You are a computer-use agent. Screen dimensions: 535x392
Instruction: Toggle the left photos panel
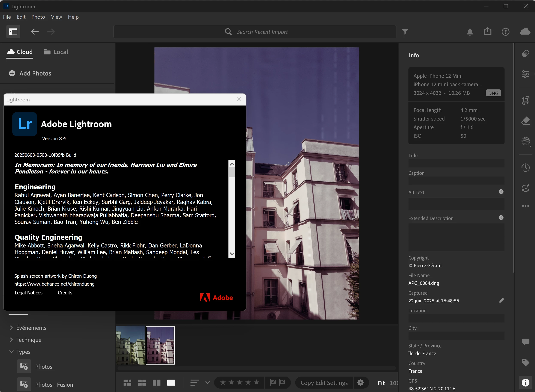(x=13, y=32)
